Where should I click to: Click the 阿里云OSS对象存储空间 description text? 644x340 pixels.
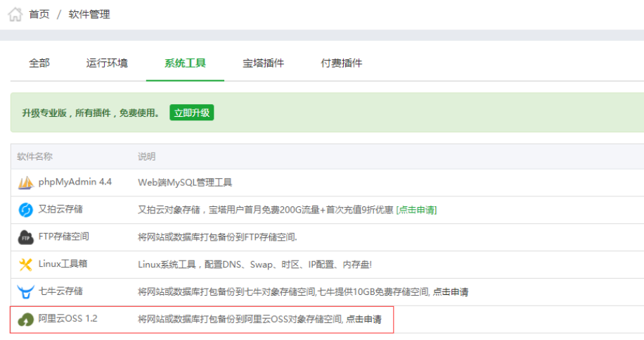pos(240,319)
